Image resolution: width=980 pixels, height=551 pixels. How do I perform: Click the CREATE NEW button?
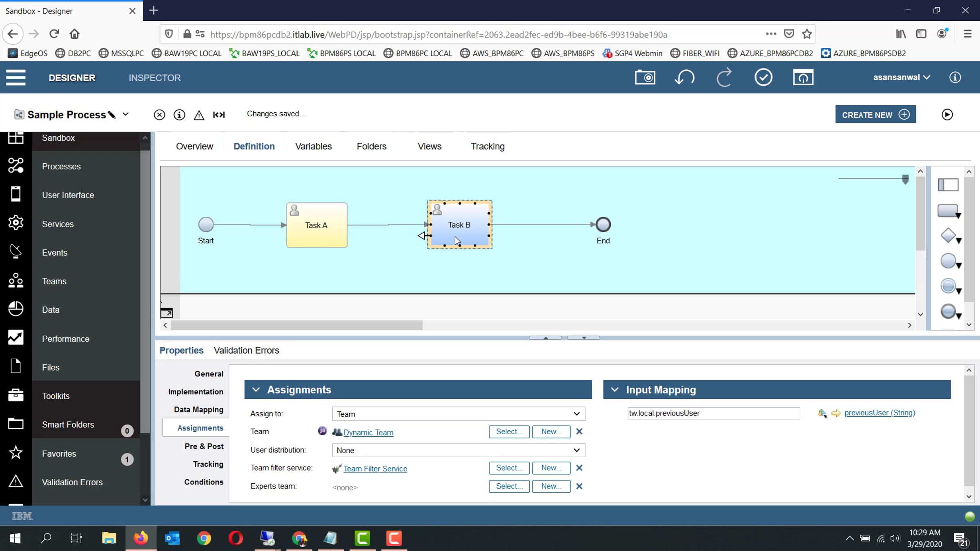tap(875, 114)
